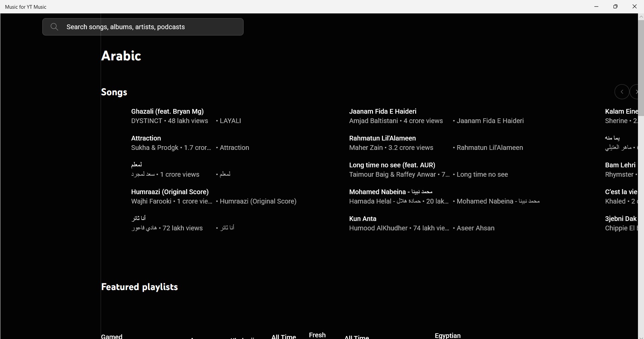The height and width of the screenshot is (339, 644).
Task: Play the song Bam Lehri
Action: point(620,165)
